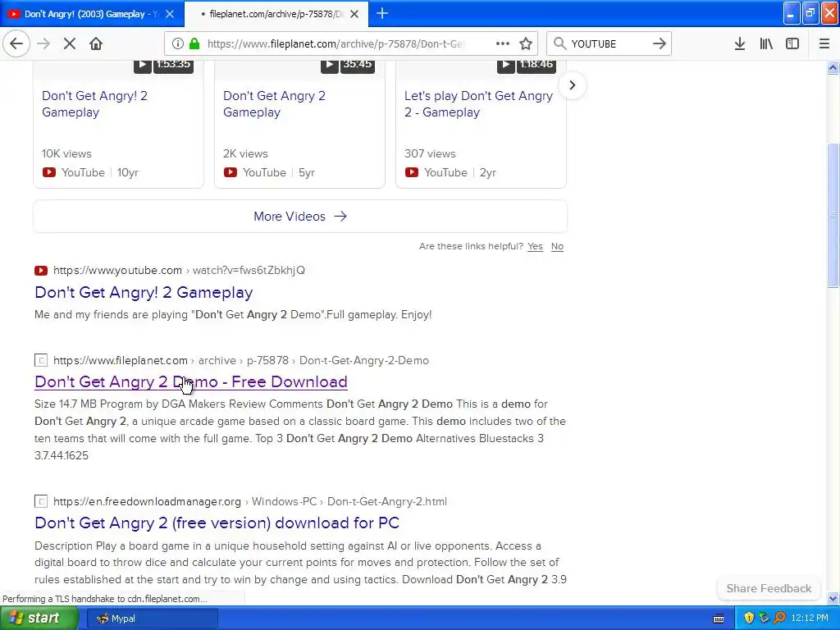
Task: Go back to the previous page
Action: tap(16, 43)
